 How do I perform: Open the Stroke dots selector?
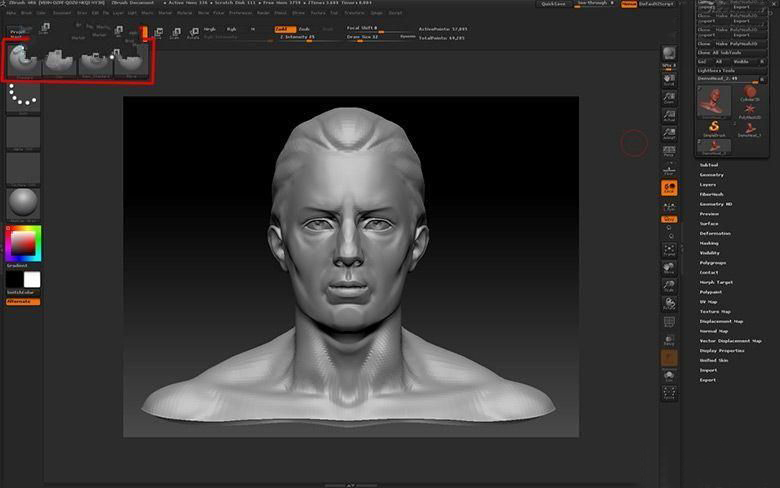pos(23,98)
